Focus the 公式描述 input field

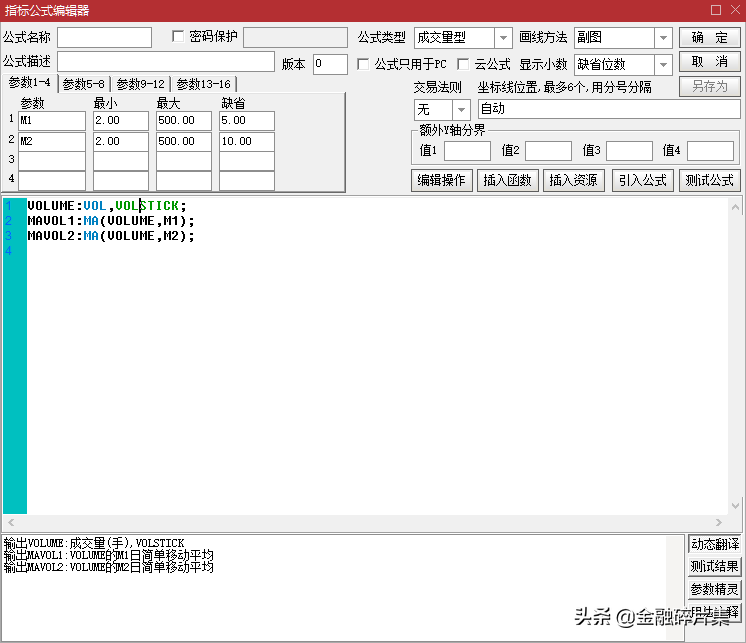(x=166, y=62)
